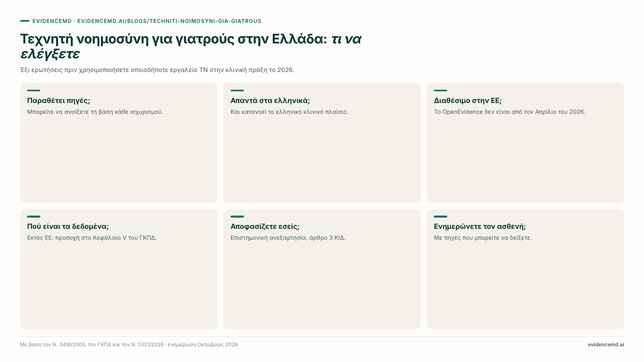
Task: Open the evidencemd.ai footer link
Action: [x=606, y=345]
